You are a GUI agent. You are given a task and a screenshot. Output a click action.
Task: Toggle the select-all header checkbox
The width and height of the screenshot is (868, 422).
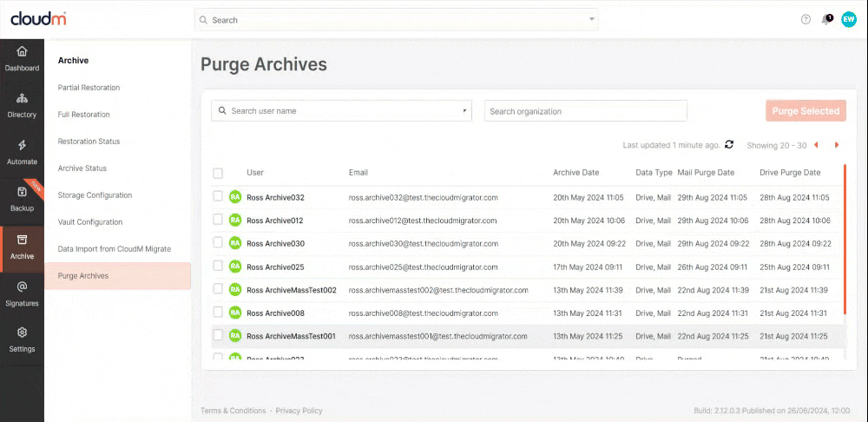(x=218, y=174)
